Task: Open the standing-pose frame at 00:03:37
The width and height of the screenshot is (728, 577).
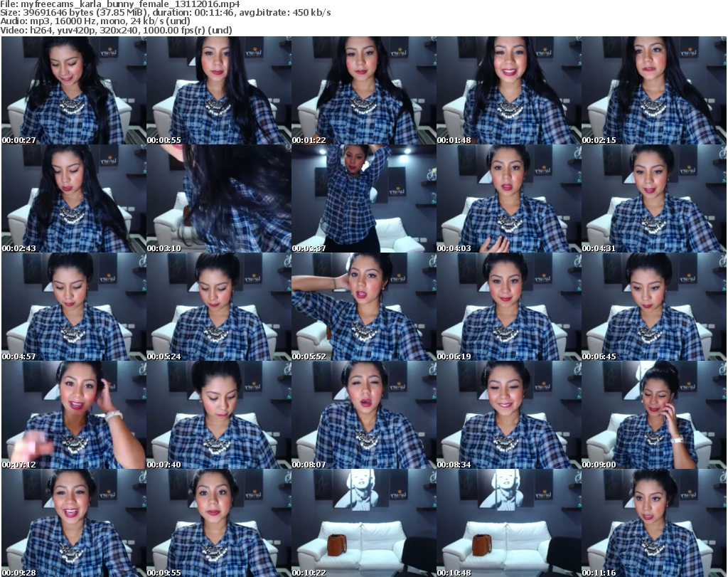Action: [363, 199]
